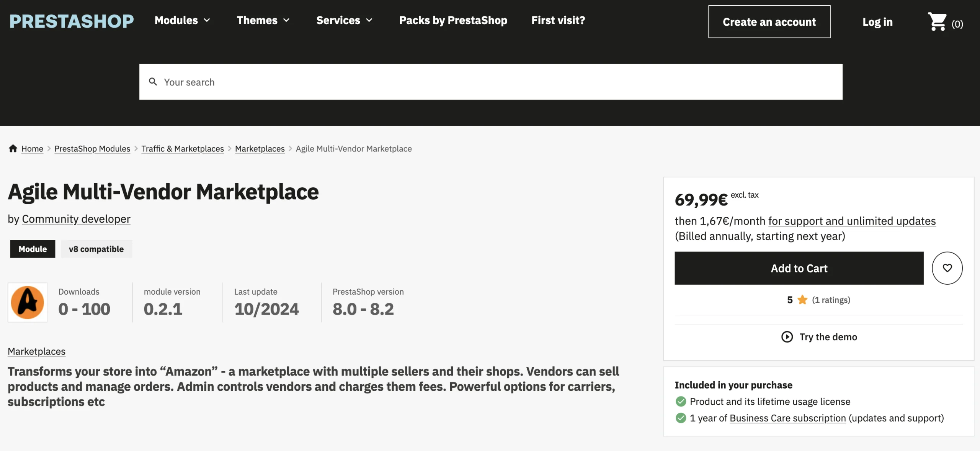Viewport: 980px width, 451px height.
Task: Click the PrestaShop logo
Action: pos(71,21)
